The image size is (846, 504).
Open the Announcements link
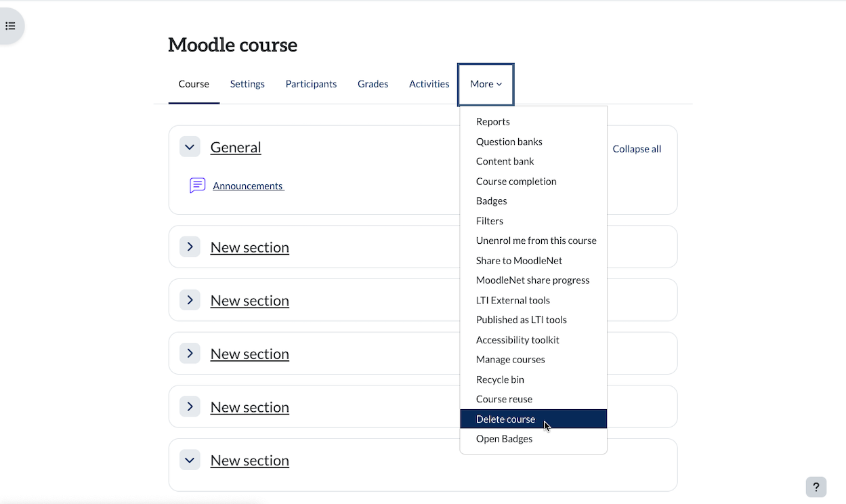tap(248, 186)
